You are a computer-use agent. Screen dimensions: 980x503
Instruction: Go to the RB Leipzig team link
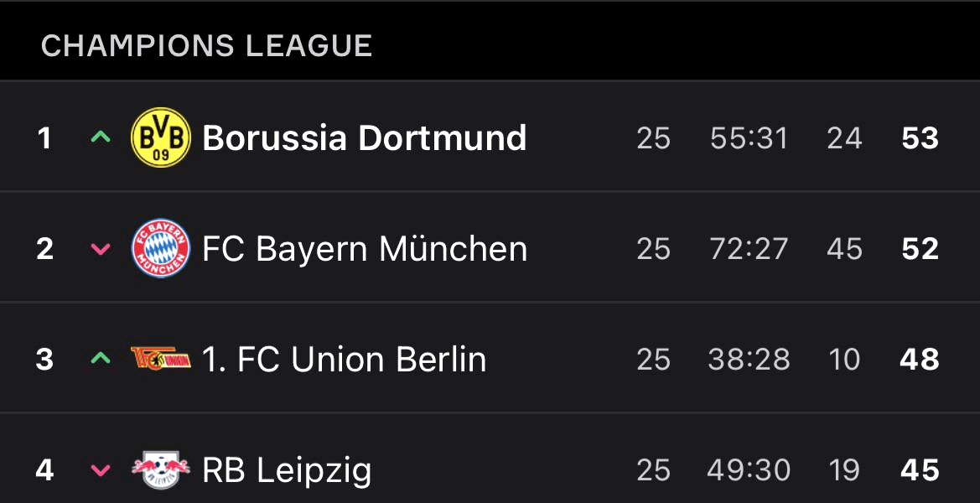tap(287, 469)
